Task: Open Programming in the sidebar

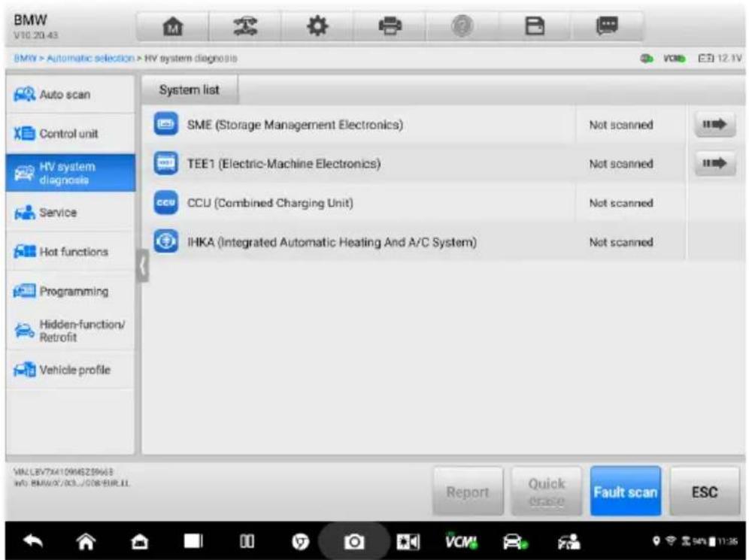Action: tap(70, 291)
